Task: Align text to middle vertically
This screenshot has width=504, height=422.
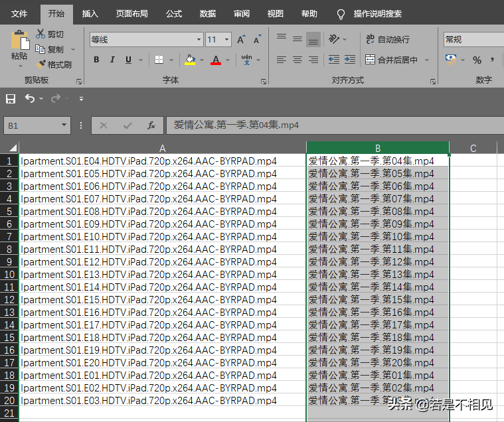Action: 297,39
